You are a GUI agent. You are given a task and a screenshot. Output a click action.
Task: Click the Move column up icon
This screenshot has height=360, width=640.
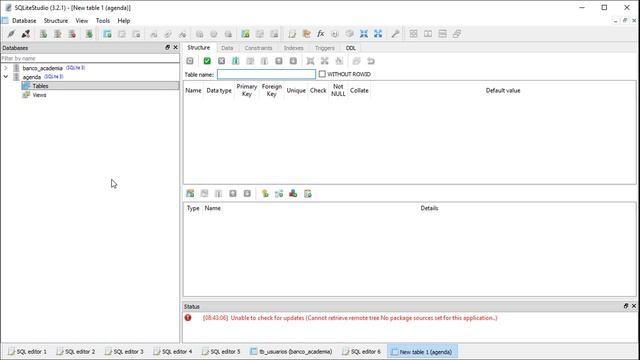pyautogui.click(x=279, y=61)
